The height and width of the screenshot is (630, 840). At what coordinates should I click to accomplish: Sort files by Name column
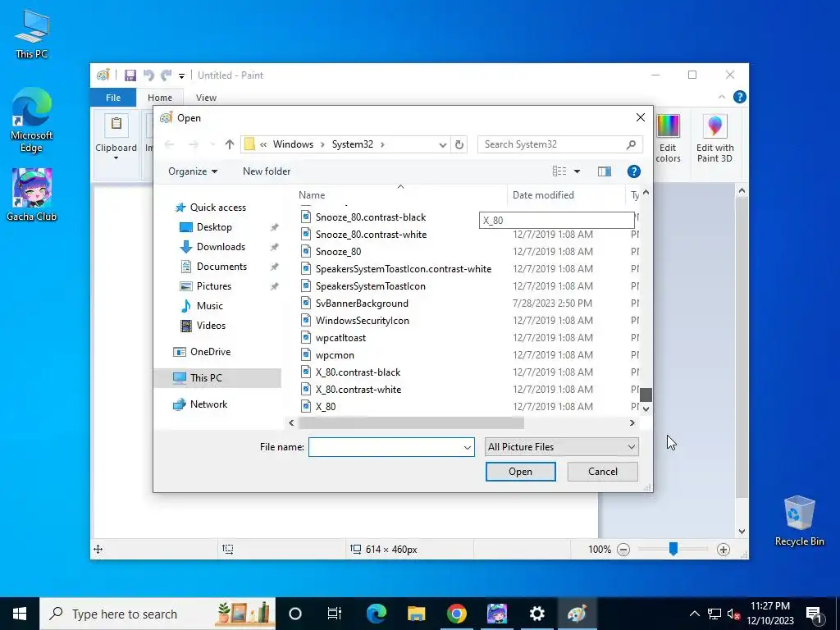[x=400, y=195]
